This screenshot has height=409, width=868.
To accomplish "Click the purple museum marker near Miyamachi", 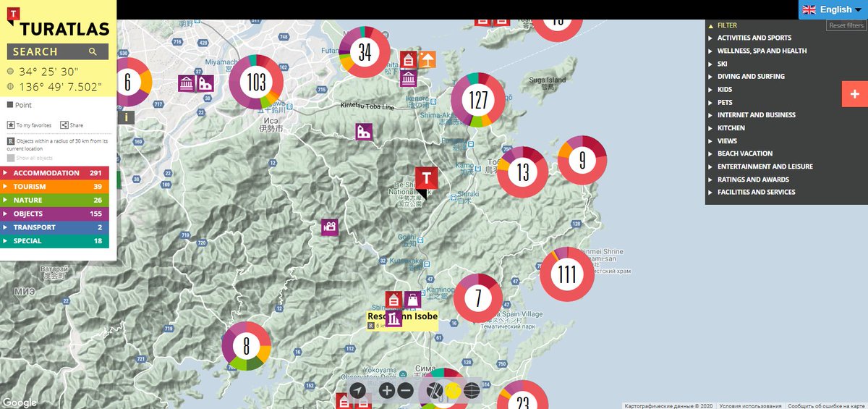I will 187,83.
